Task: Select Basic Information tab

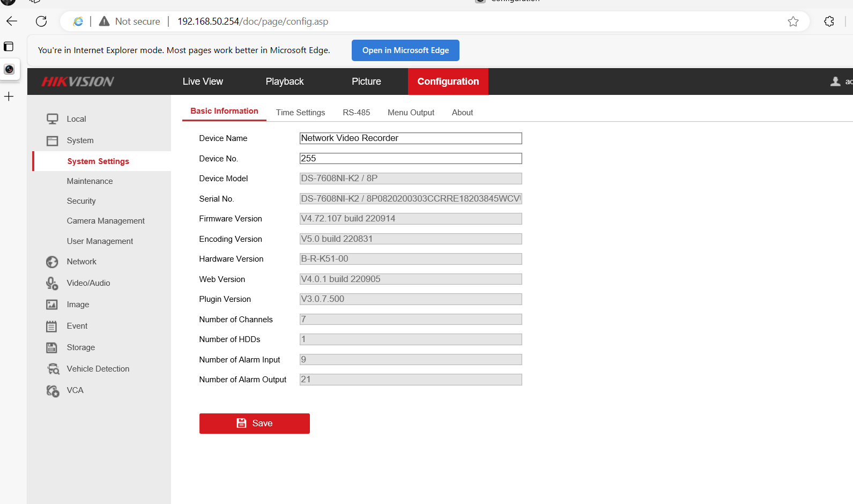Action: 224,111
